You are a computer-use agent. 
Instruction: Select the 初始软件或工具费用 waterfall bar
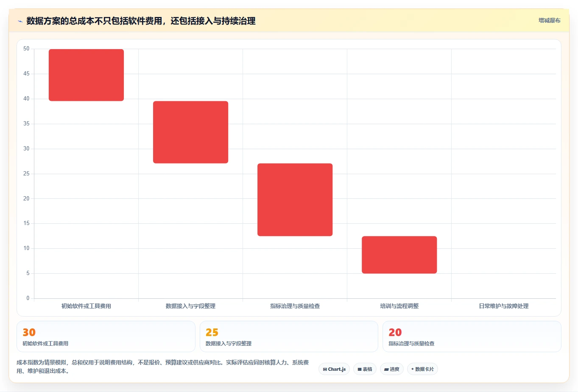click(86, 75)
